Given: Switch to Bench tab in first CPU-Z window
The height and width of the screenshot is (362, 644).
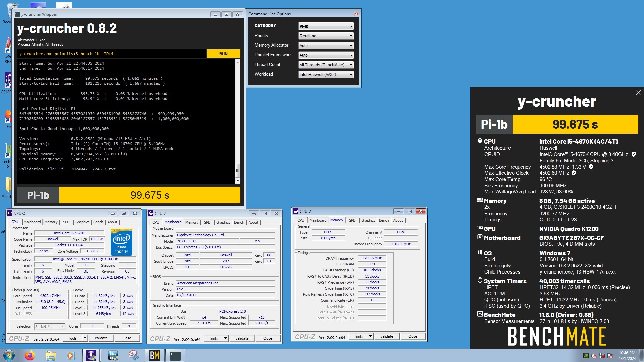Looking at the screenshot, I should click(x=98, y=222).
